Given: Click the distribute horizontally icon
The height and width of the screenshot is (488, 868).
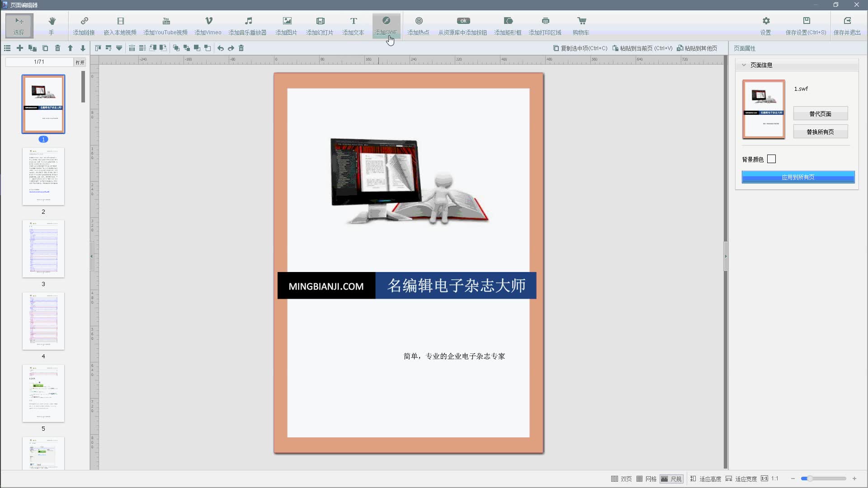Looking at the screenshot, I should coord(132,48).
